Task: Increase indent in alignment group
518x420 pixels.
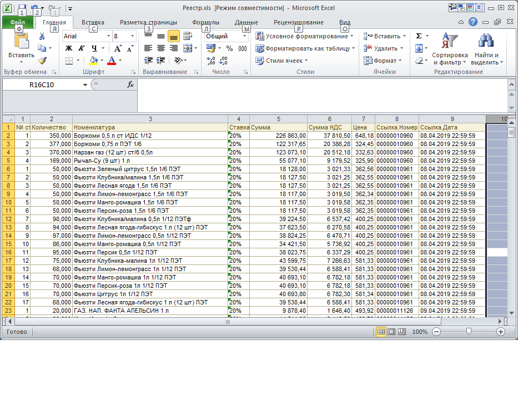Action: (161, 61)
